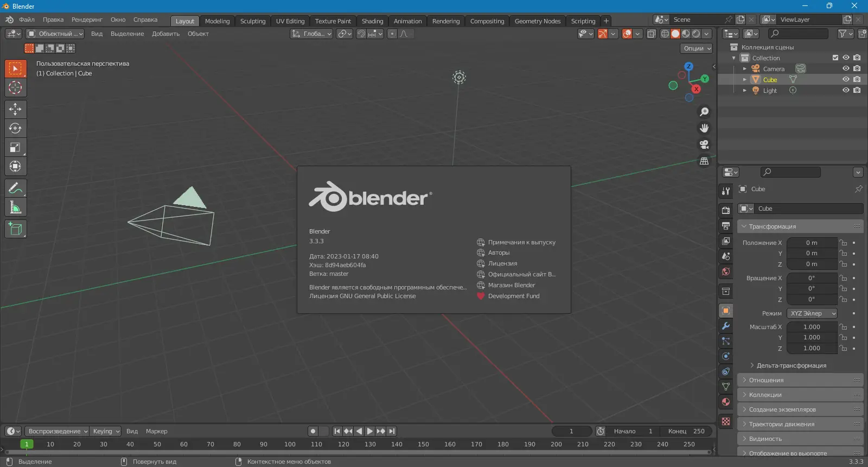Click the hand pan-view icon
868x467 pixels.
(704, 128)
